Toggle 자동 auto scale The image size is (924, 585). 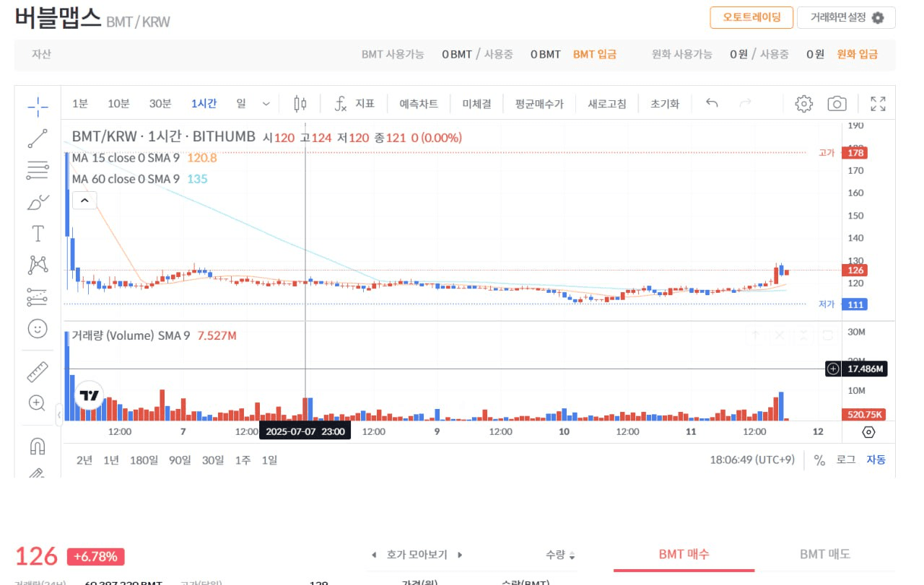click(x=876, y=459)
